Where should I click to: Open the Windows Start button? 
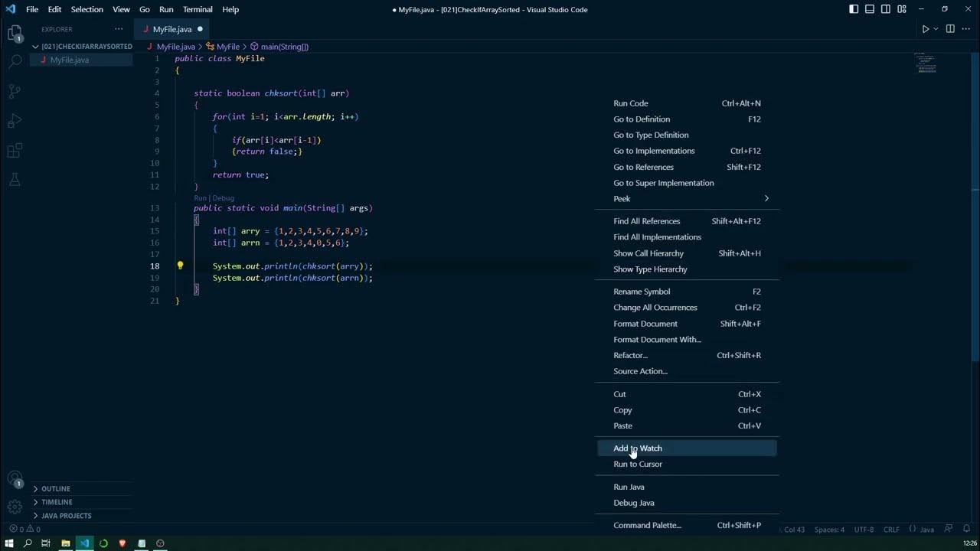8,543
